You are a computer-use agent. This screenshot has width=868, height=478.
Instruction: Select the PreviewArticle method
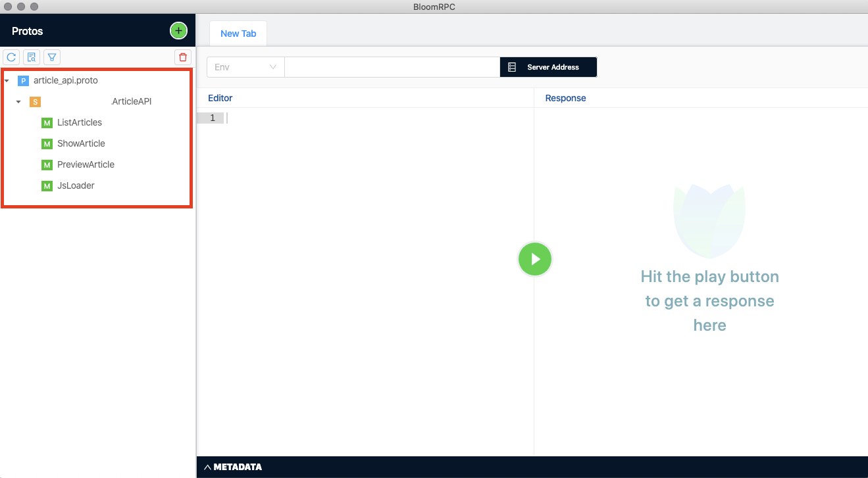[x=86, y=164]
